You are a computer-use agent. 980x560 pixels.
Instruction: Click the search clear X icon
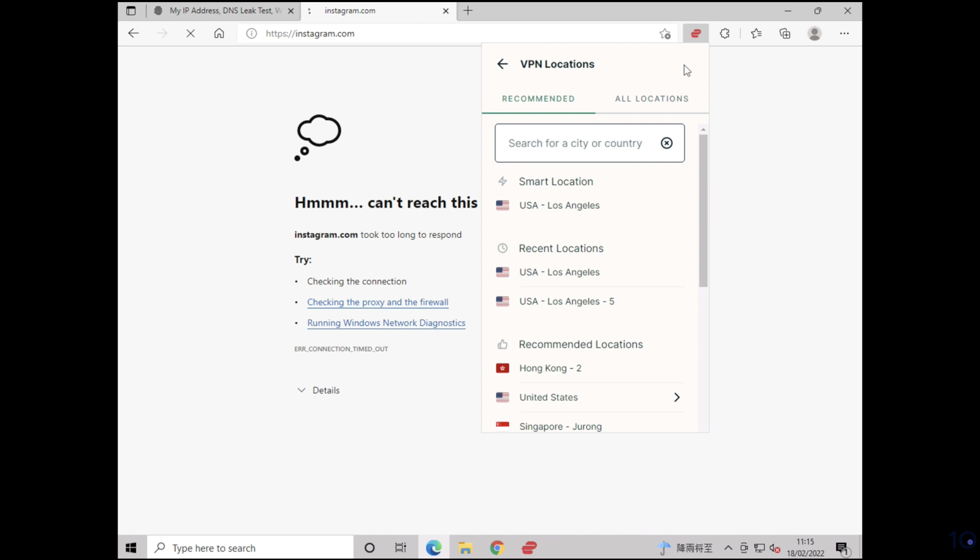click(666, 142)
